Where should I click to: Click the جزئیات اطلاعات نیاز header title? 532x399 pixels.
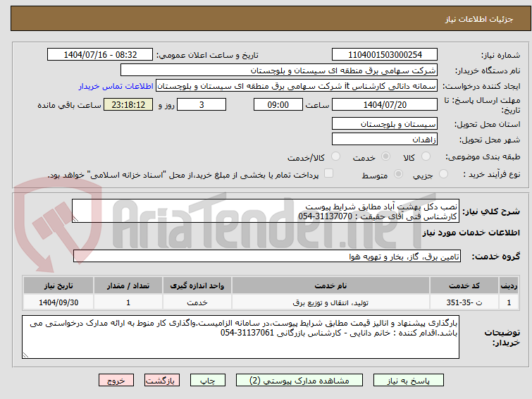[478, 19]
